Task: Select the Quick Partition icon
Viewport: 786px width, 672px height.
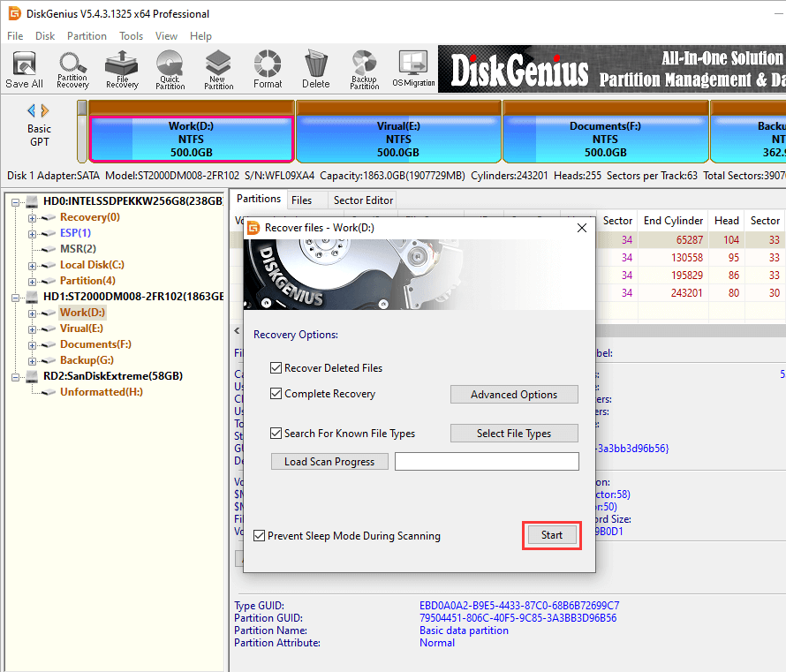Action: pyautogui.click(x=170, y=70)
